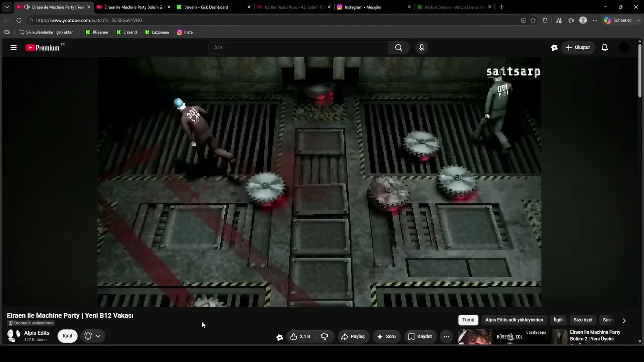The width and height of the screenshot is (644, 362).
Task: Switch to Elraen ile Machine Party Bölüm 2 tab
Action: (x=133, y=7)
